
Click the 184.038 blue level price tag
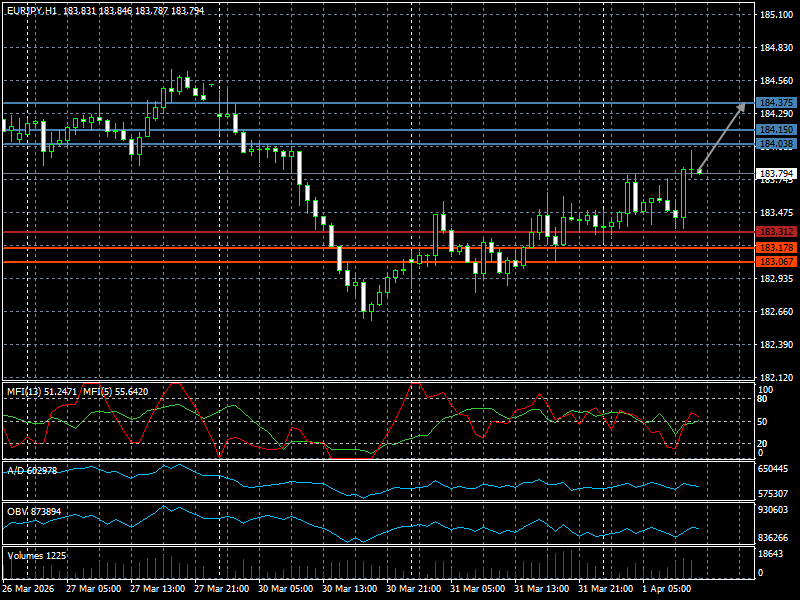pos(776,145)
